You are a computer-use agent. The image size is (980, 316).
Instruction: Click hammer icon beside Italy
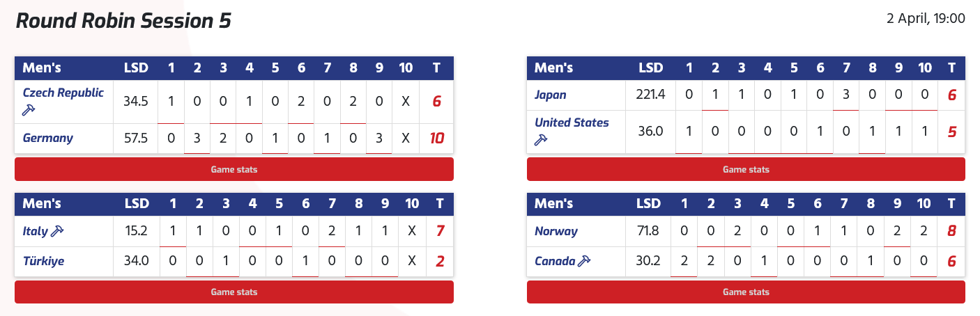point(59,231)
